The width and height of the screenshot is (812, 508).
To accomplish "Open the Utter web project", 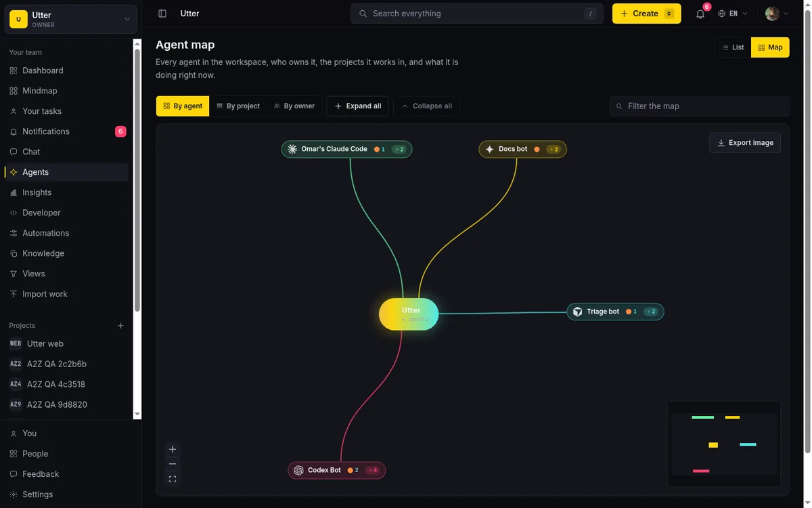I will click(x=66, y=343).
